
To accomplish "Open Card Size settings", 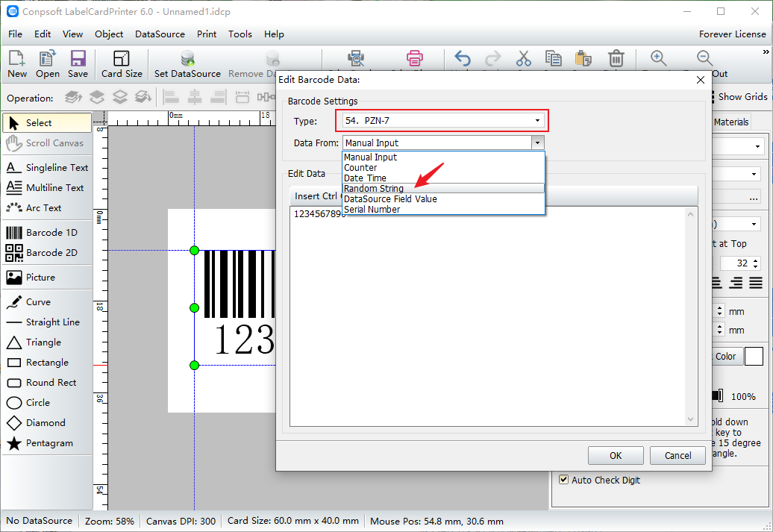I will click(x=122, y=63).
